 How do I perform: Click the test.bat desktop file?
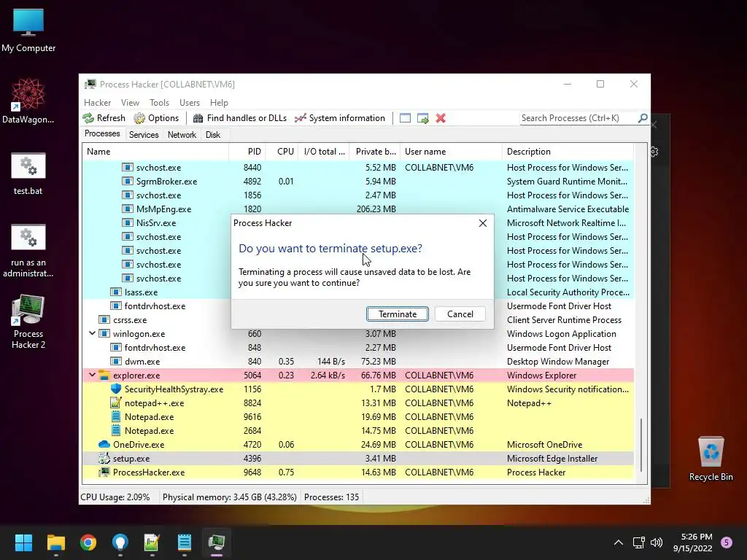click(x=28, y=174)
